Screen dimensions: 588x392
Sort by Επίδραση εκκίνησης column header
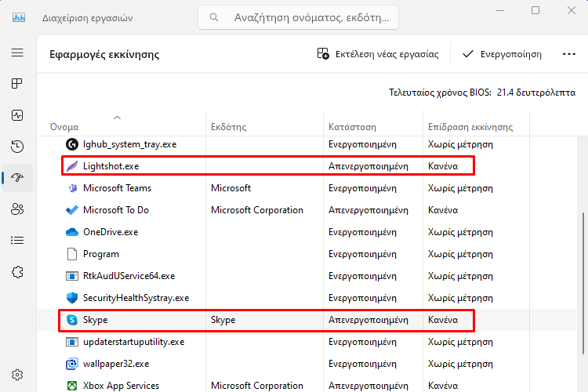pos(470,127)
